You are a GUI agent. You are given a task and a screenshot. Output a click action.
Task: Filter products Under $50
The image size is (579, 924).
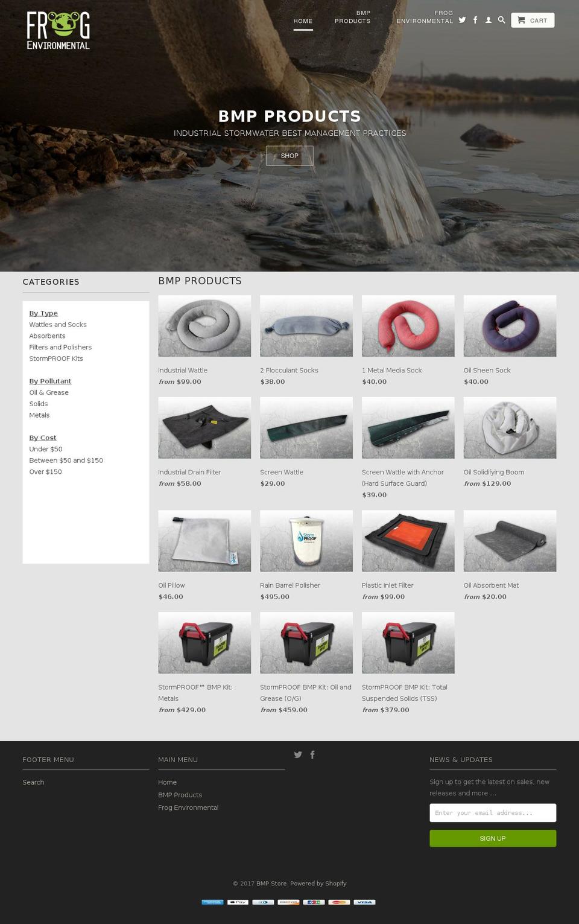pyautogui.click(x=46, y=449)
